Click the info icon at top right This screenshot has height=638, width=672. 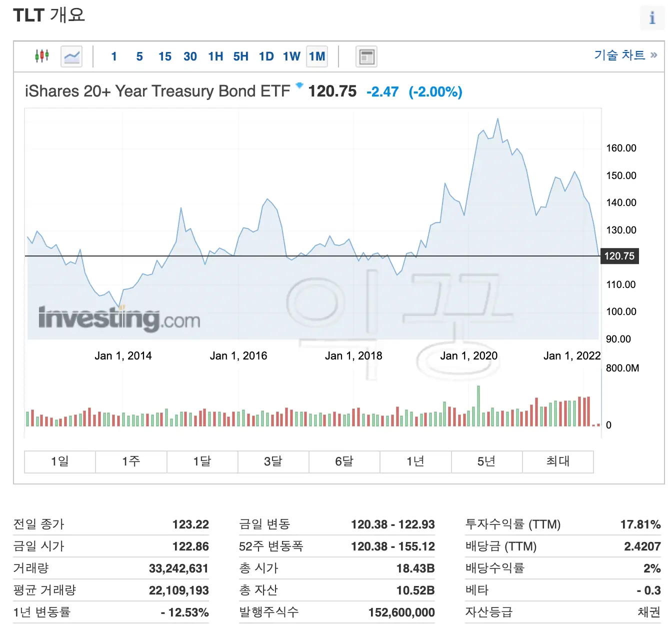pos(651,17)
